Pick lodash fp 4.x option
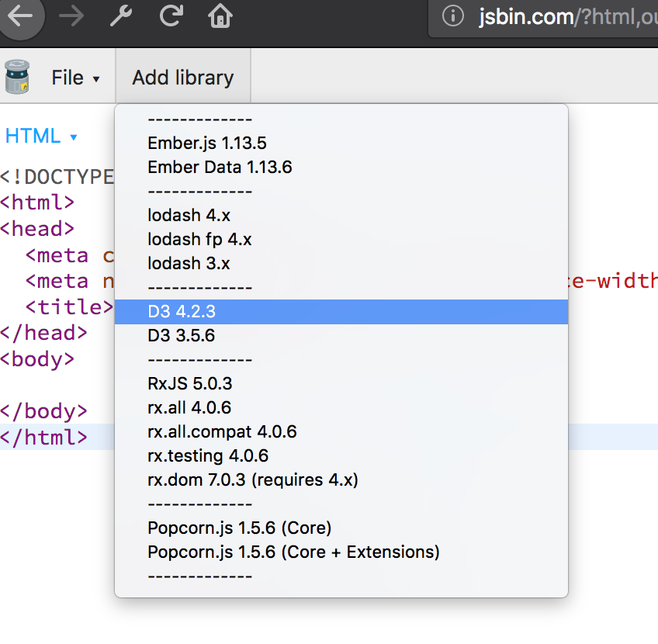The image size is (658, 644). [x=341, y=239]
